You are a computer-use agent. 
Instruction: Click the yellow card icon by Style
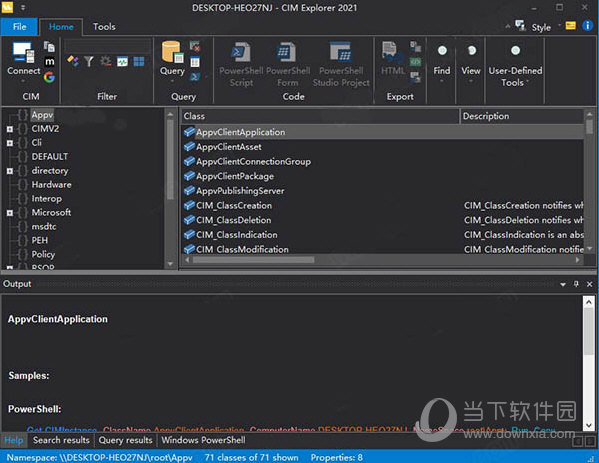(x=570, y=26)
